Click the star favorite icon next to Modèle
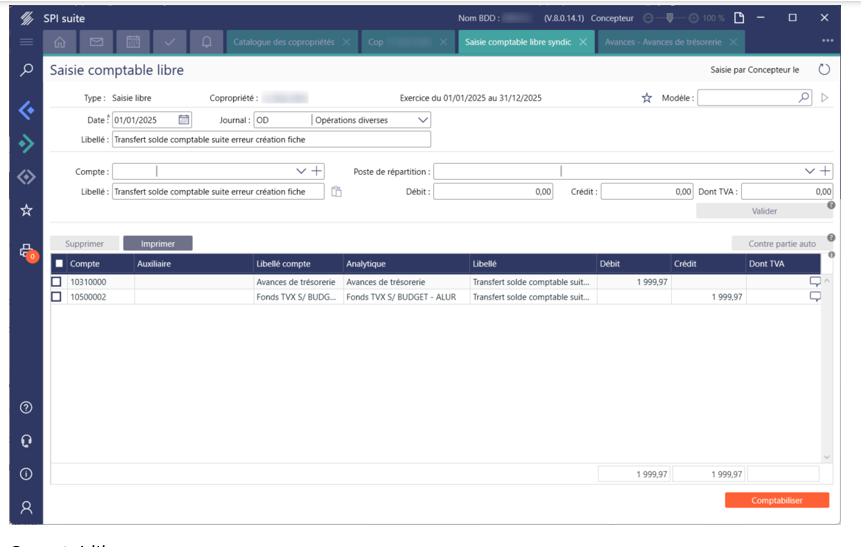The image size is (861, 547). point(647,98)
